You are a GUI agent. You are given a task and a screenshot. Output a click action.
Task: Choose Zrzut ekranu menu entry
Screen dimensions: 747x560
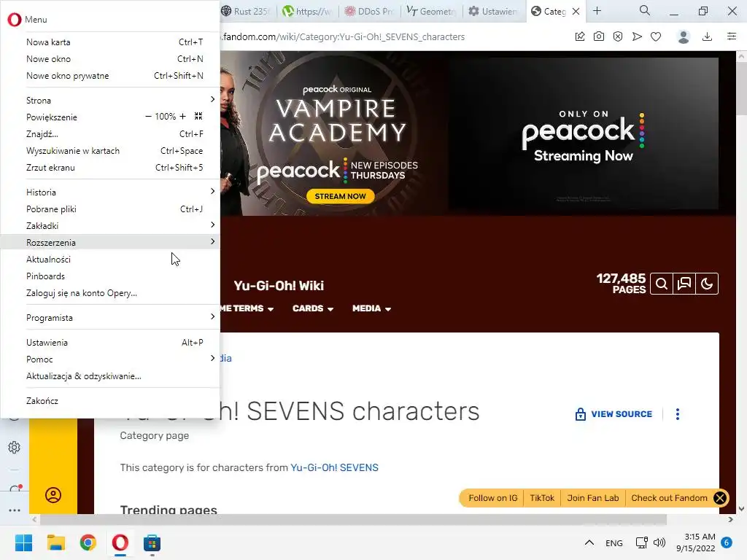coord(110,168)
